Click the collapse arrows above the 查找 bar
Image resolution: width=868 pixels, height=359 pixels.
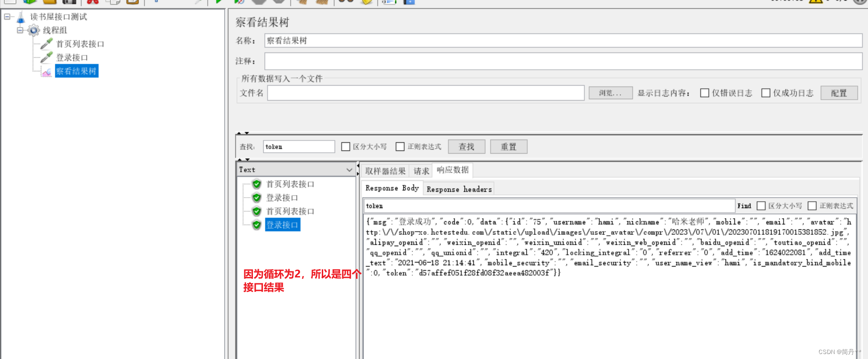point(243,133)
